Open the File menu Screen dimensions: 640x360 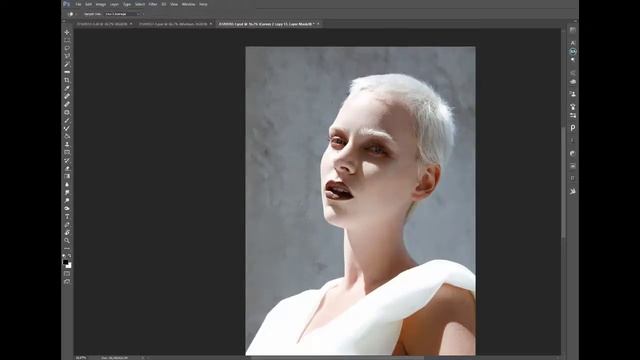(78, 4)
